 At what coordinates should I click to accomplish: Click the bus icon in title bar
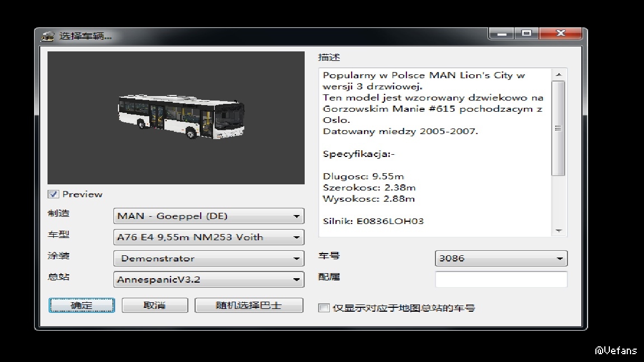48,36
